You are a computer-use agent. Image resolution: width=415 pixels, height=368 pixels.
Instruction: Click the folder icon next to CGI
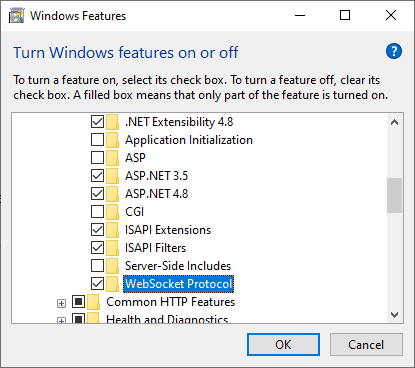[x=113, y=212]
